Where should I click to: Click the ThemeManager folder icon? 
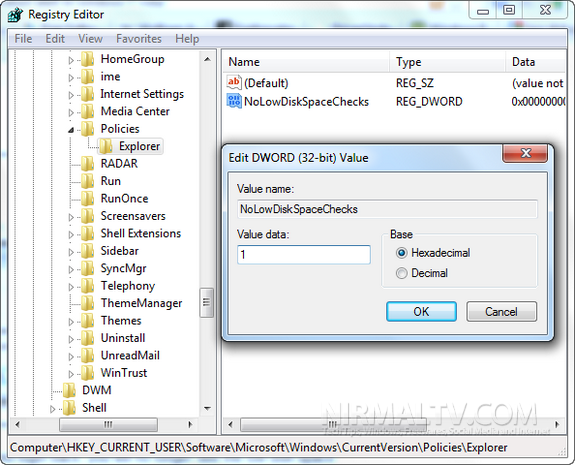(88, 303)
